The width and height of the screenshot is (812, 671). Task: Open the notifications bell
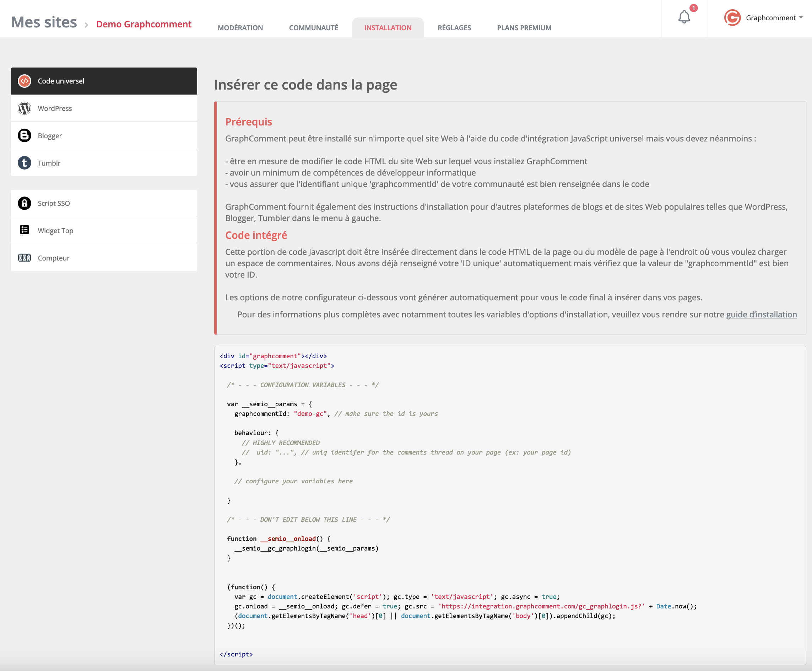(684, 17)
